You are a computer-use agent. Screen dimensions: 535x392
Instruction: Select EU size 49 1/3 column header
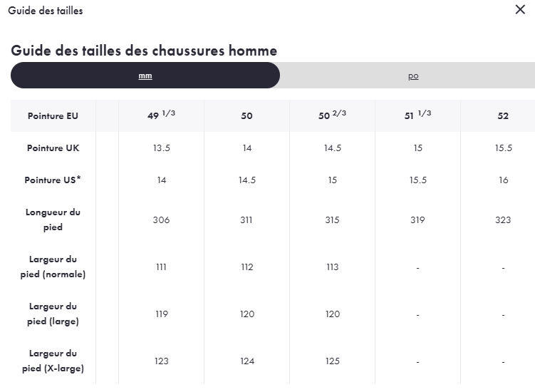[x=161, y=115]
